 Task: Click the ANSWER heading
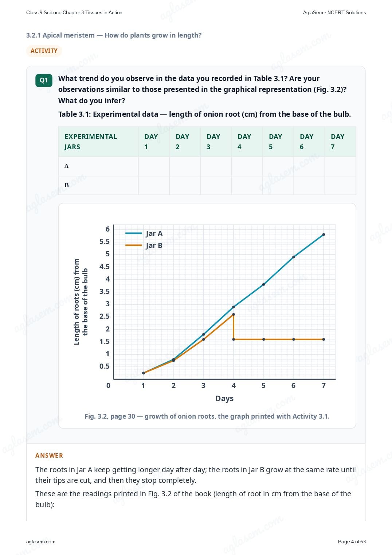49,455
